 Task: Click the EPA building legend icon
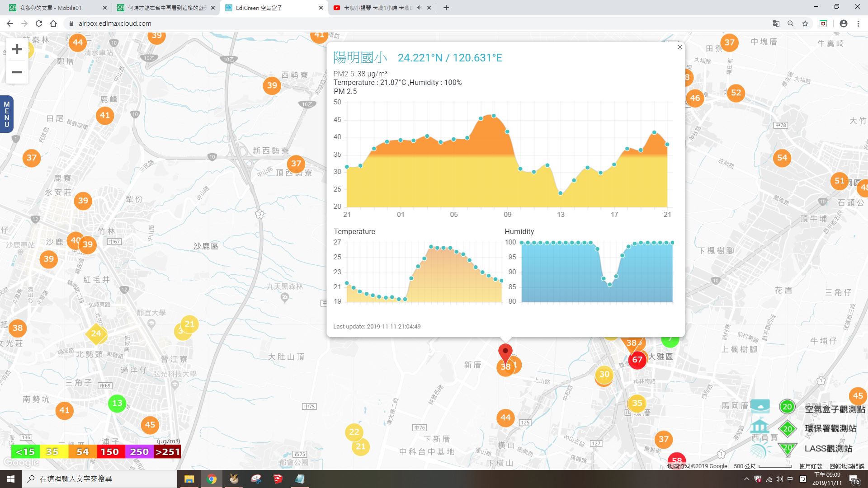pyautogui.click(x=759, y=426)
